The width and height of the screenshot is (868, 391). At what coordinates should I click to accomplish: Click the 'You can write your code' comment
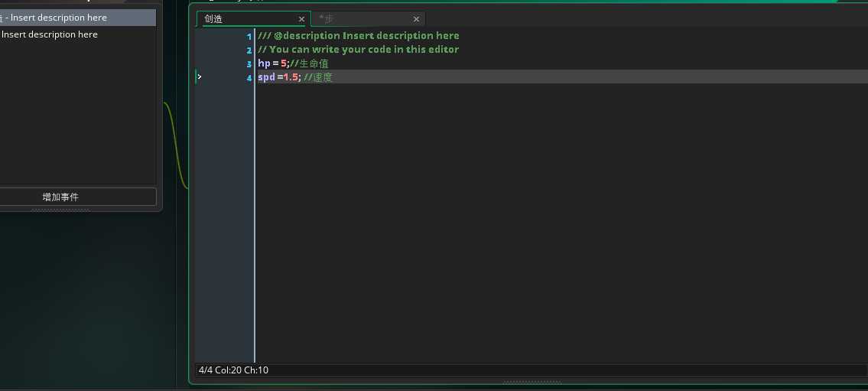click(x=358, y=49)
